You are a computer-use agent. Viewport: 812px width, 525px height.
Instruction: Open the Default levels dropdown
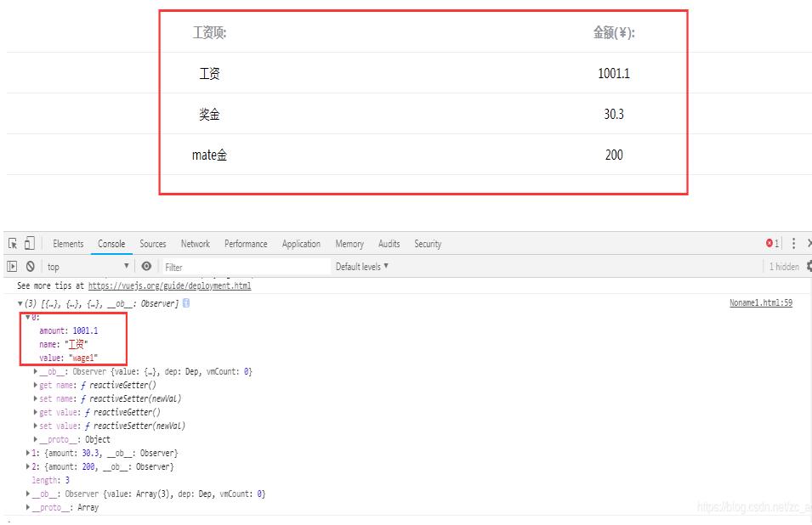[362, 267]
